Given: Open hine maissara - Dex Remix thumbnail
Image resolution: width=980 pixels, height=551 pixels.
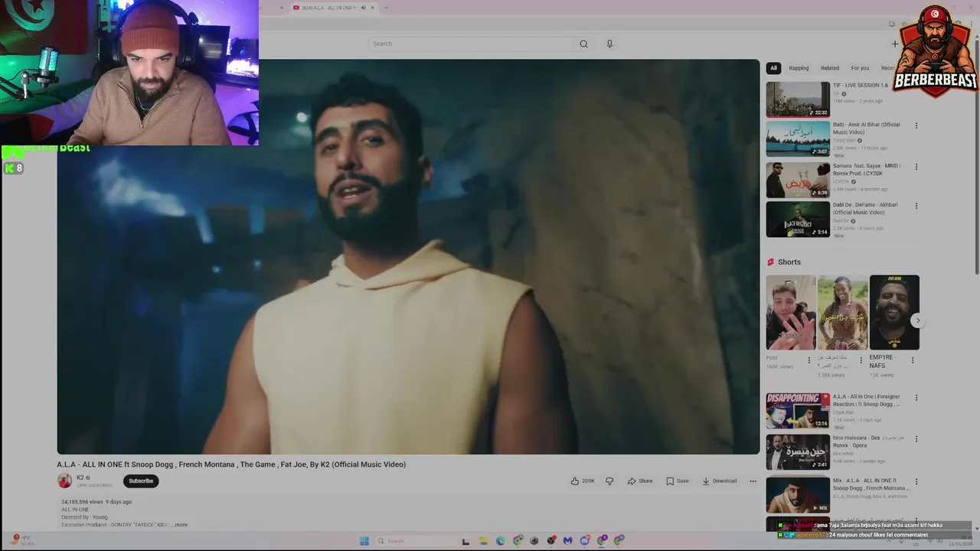Looking at the screenshot, I should pos(798,452).
